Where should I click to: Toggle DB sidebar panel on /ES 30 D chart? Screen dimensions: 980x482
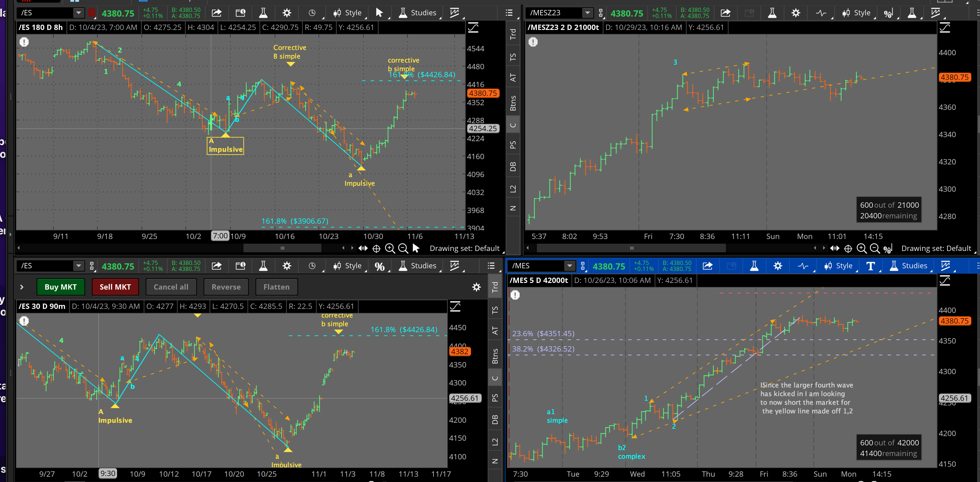tap(495, 420)
